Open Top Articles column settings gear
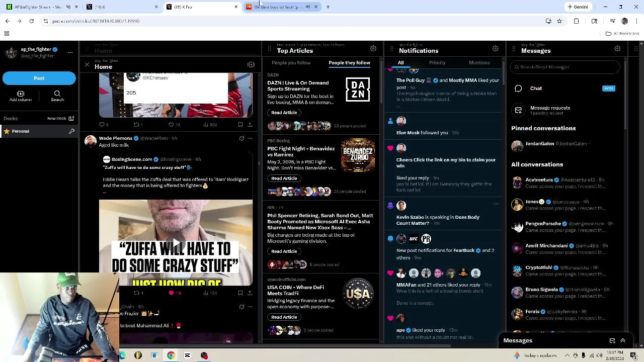 click(373, 49)
